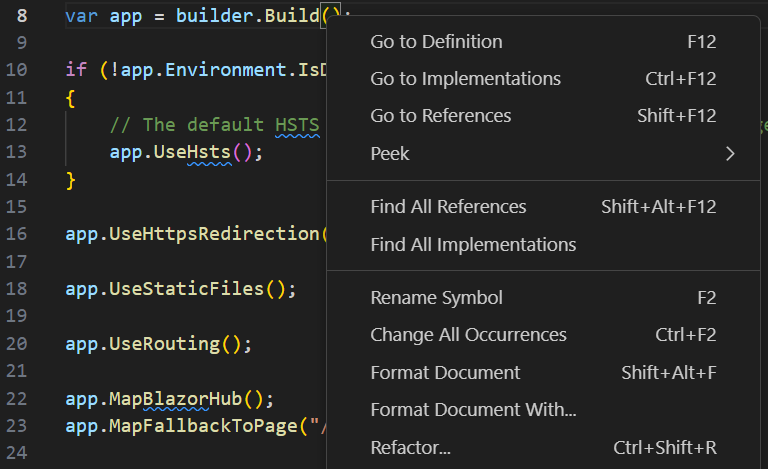Click Go to References option
Viewport: 768px width, 469px height.
[440, 116]
